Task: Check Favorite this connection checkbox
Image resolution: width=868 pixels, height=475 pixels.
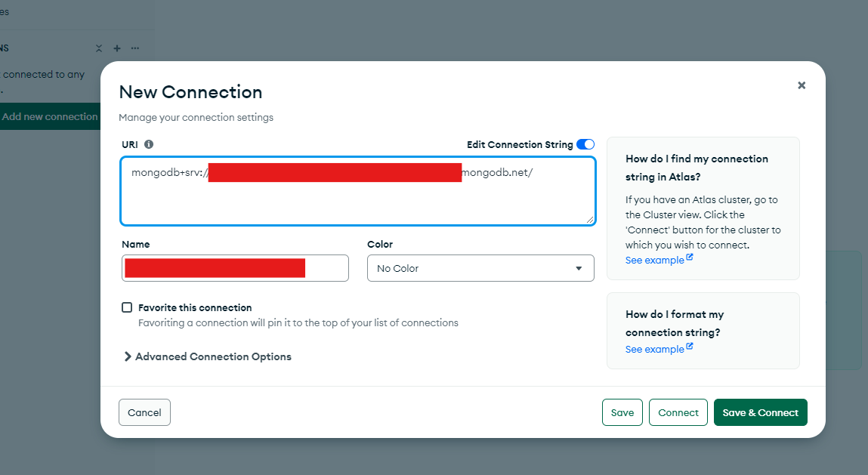Action: point(127,307)
